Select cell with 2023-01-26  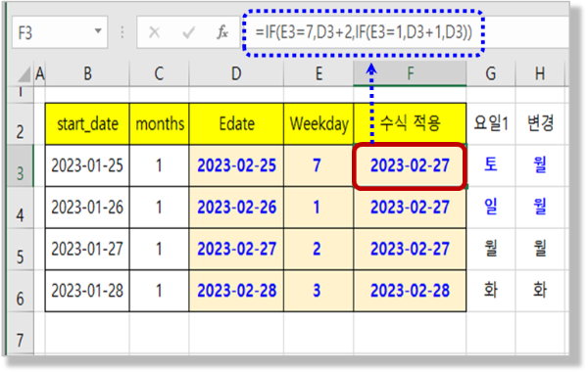(87, 208)
